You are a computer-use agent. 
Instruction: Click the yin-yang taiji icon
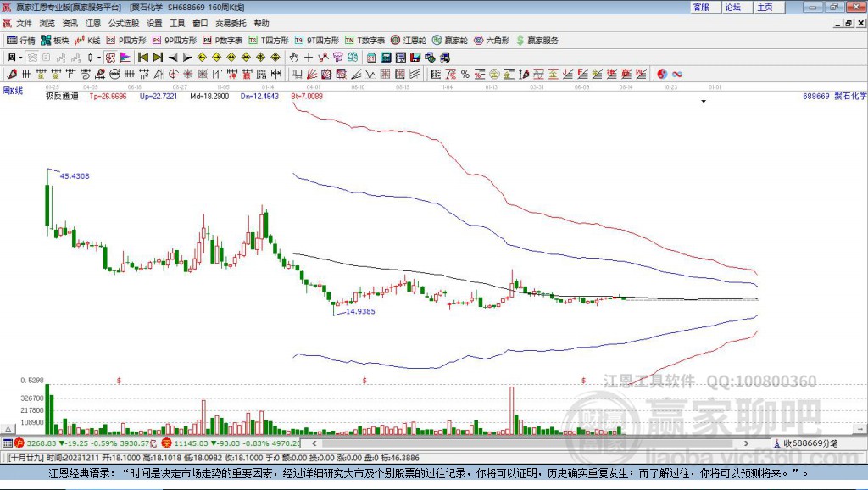click(x=662, y=74)
